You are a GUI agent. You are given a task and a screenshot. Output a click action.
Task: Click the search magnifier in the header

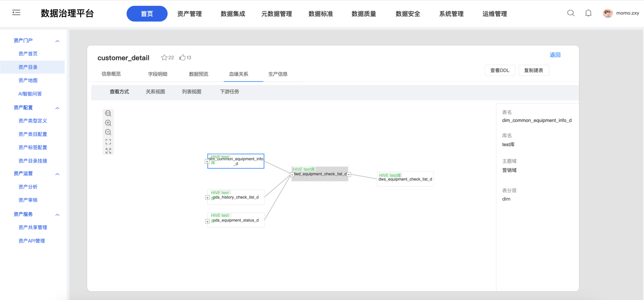(571, 13)
